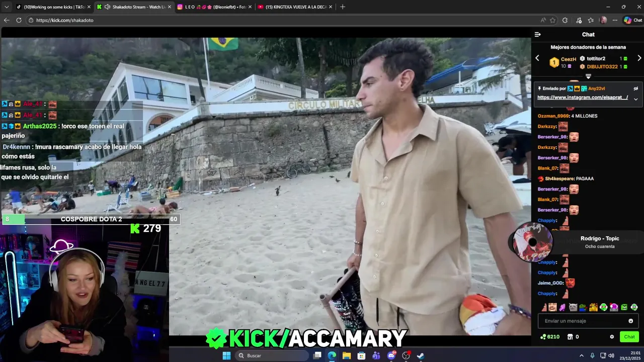Collapse the weekly top donors section

pyautogui.click(x=588, y=76)
